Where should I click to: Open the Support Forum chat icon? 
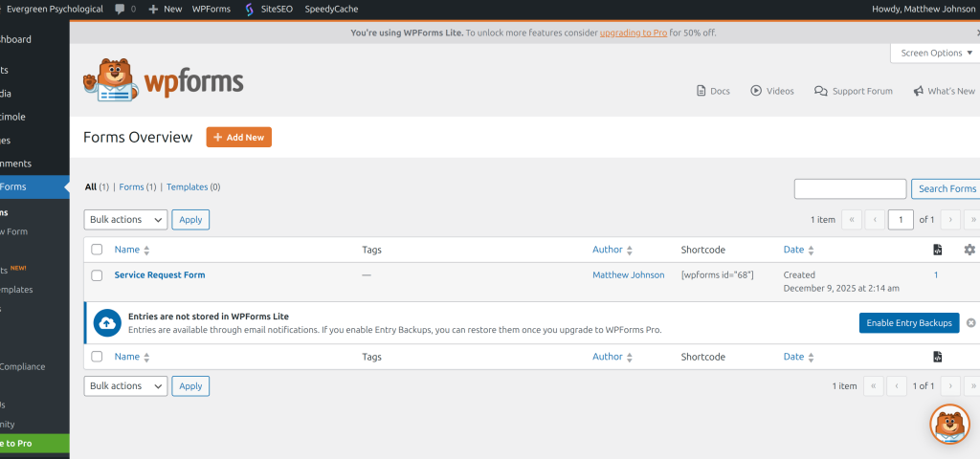820,91
